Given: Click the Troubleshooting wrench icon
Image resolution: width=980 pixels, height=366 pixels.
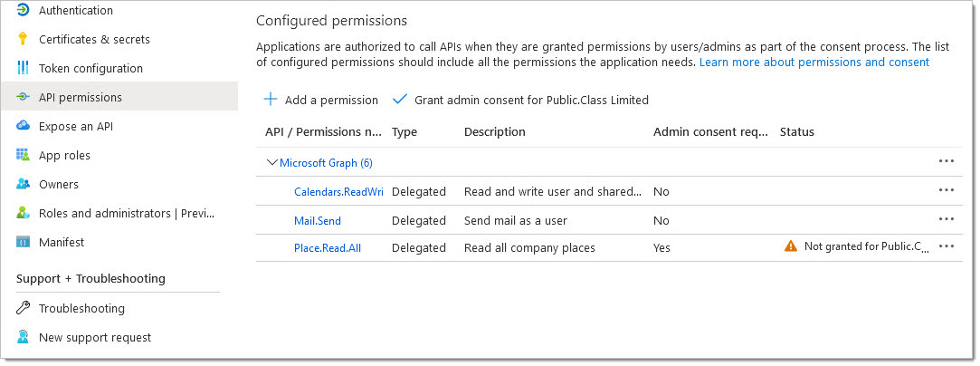Looking at the screenshot, I should [24, 308].
